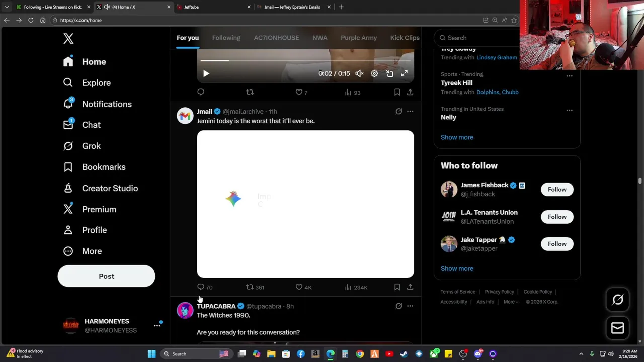Enter fullscreen on the video

click(x=405, y=74)
